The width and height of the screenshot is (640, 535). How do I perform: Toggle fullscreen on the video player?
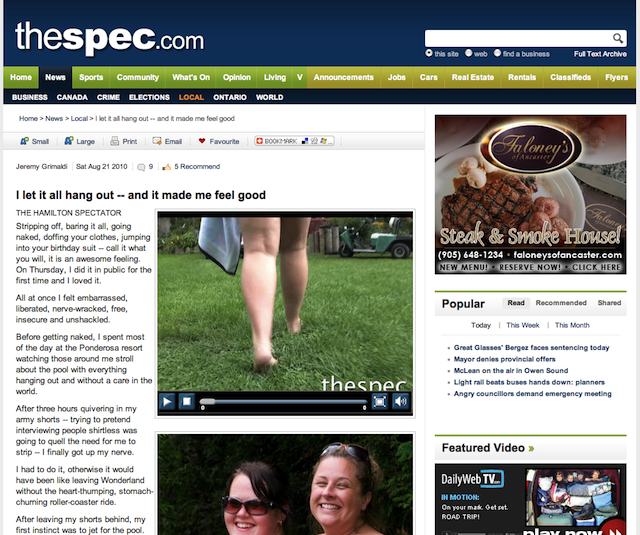[379, 402]
